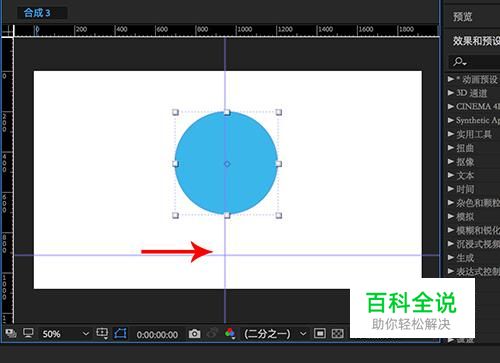Click the anchor point at the circle center
Screen dimensions: 500x363
coord(227,164)
